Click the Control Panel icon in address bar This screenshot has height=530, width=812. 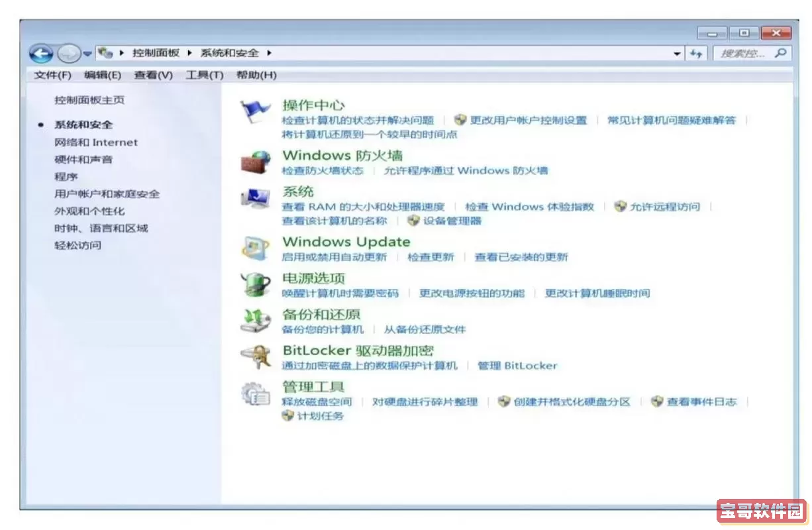105,53
